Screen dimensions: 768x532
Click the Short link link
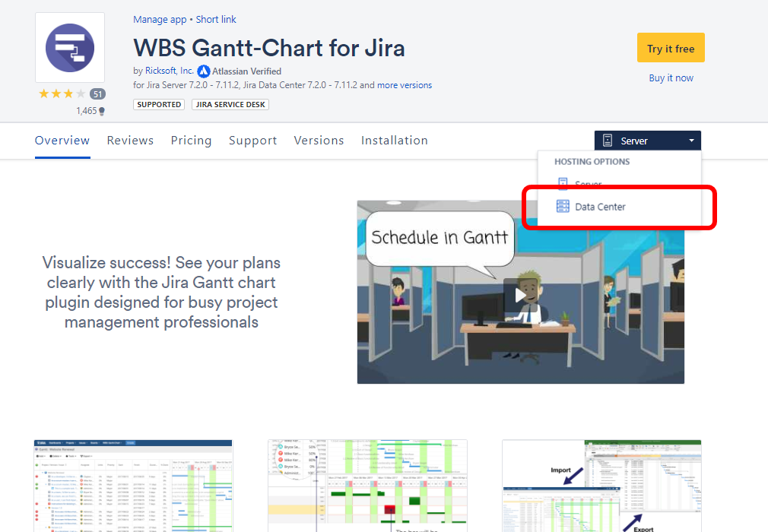[x=216, y=20]
